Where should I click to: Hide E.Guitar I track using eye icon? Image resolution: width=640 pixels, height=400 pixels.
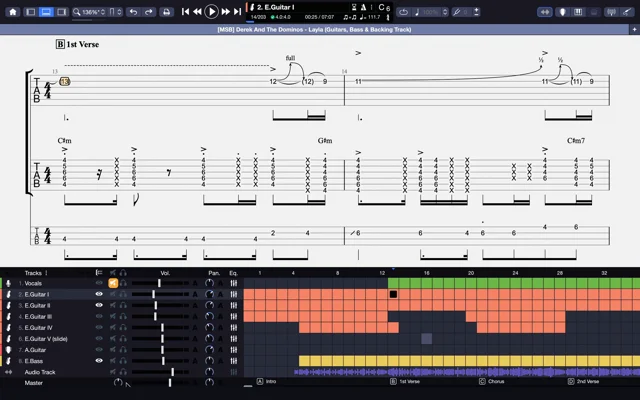[99, 295]
